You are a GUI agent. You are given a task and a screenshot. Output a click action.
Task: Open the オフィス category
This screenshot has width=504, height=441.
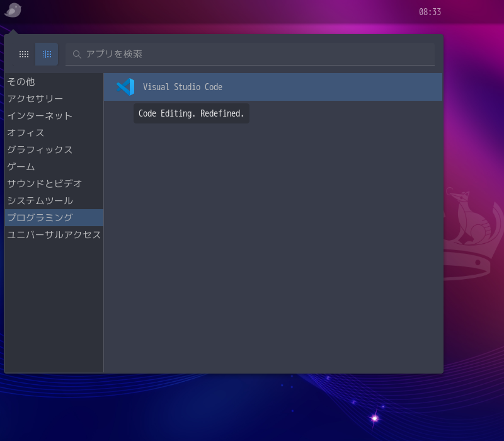click(54, 133)
